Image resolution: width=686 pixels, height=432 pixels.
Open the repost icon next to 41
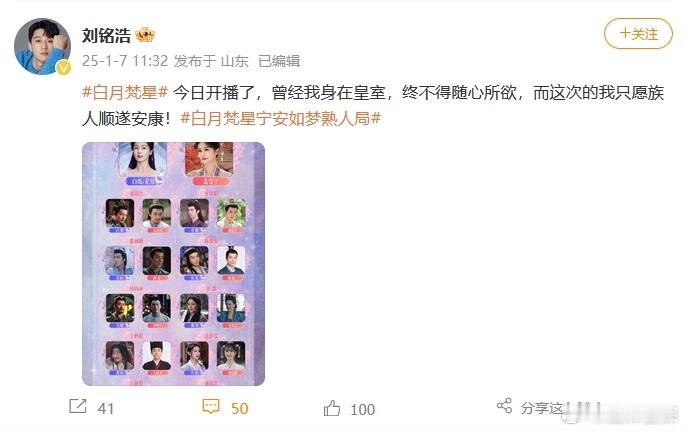78,406
